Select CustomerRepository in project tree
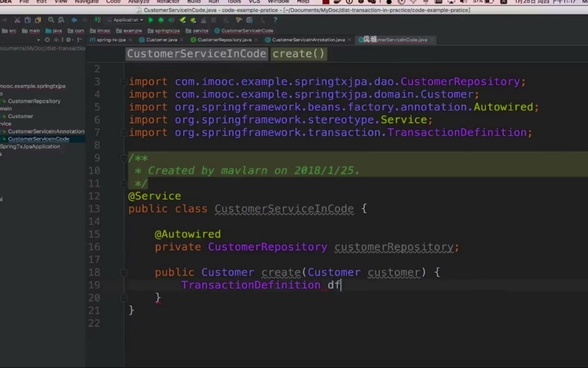Screen dimensions: 588x368 tap(34, 101)
